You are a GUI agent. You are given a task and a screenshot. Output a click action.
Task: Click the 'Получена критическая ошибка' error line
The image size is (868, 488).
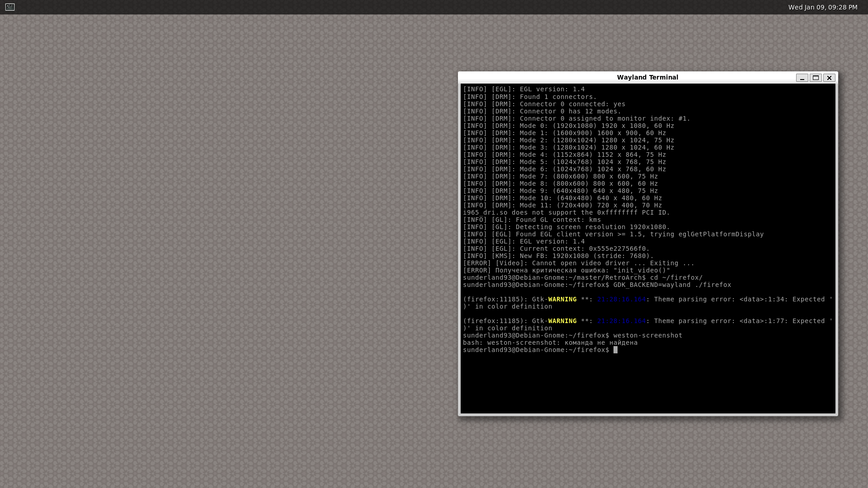pyautogui.click(x=566, y=270)
